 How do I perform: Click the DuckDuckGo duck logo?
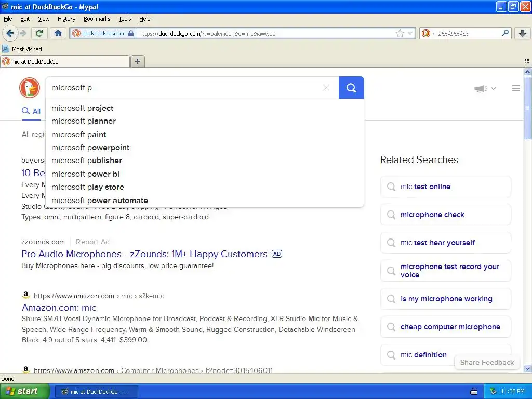(30, 87)
